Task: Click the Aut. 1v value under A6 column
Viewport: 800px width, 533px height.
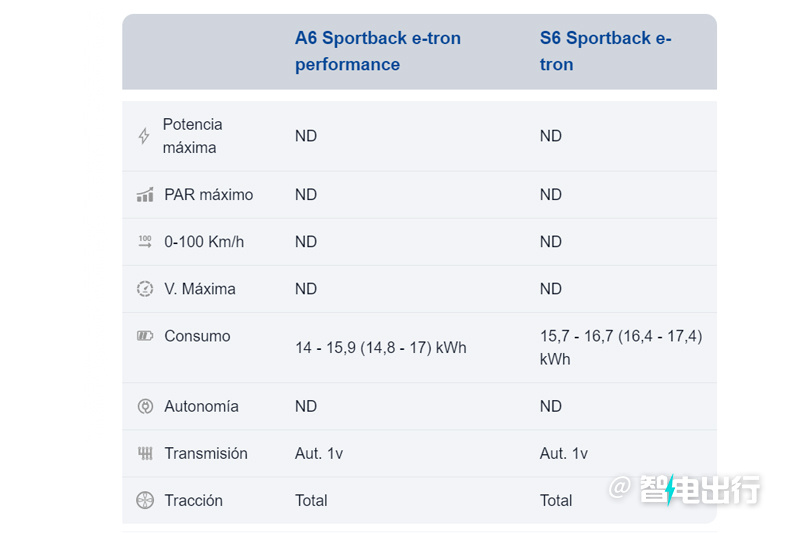Action: pyautogui.click(x=319, y=453)
